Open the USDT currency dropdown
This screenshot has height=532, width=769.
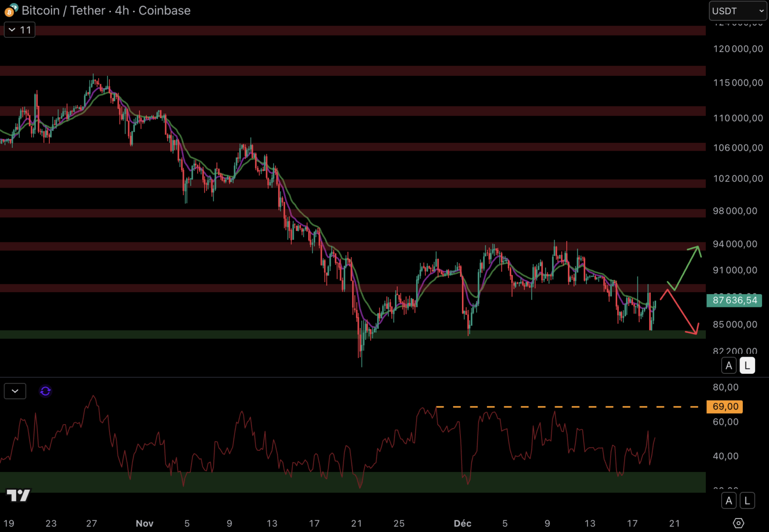pyautogui.click(x=737, y=11)
